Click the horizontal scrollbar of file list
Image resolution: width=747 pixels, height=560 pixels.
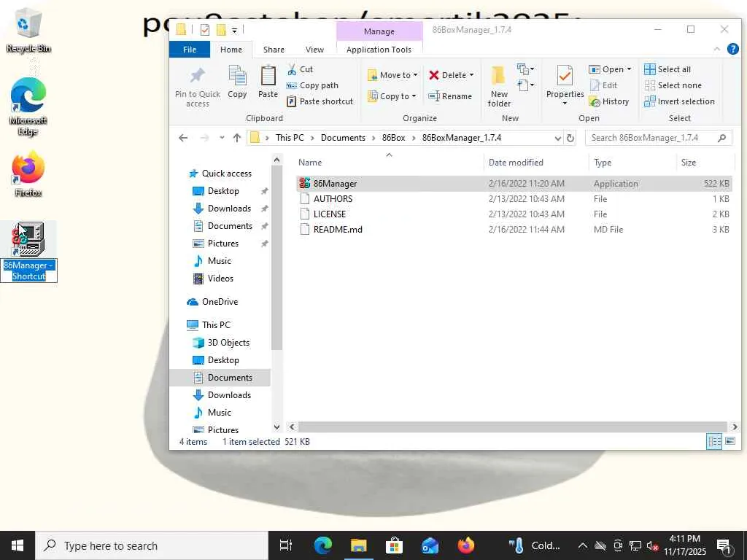pyautogui.click(x=513, y=427)
